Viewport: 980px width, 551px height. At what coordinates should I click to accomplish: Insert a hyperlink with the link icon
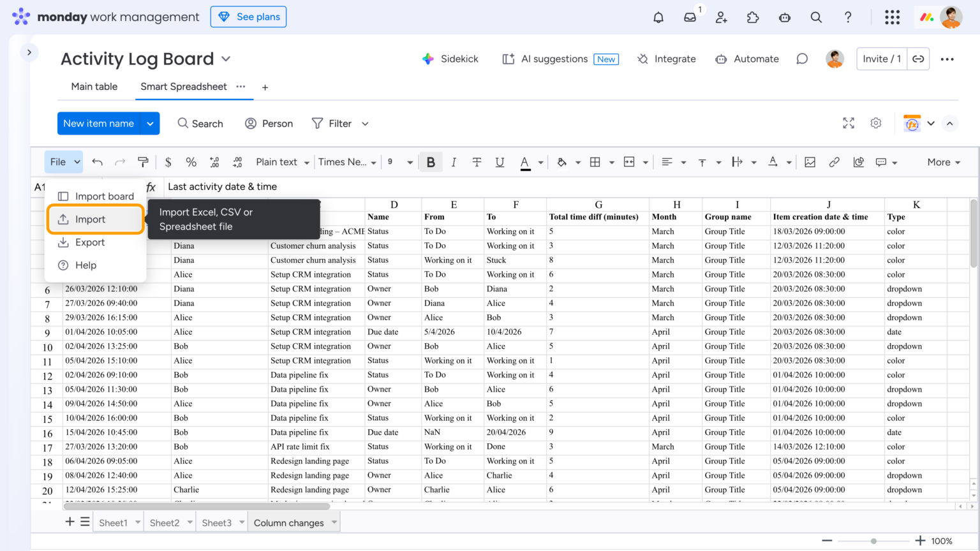tap(834, 162)
